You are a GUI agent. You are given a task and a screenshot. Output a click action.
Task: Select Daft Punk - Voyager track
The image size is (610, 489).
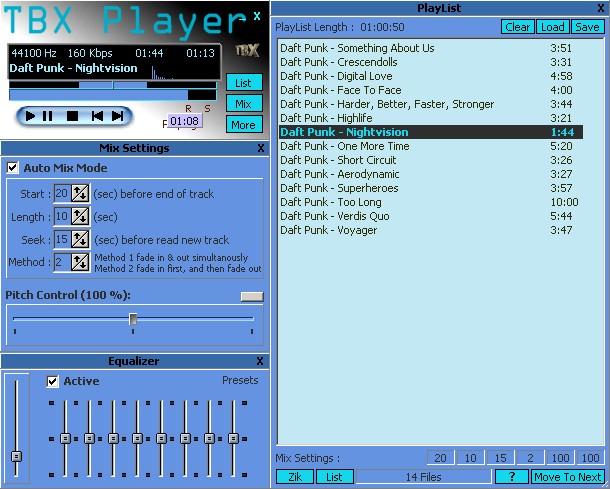[x=431, y=230]
